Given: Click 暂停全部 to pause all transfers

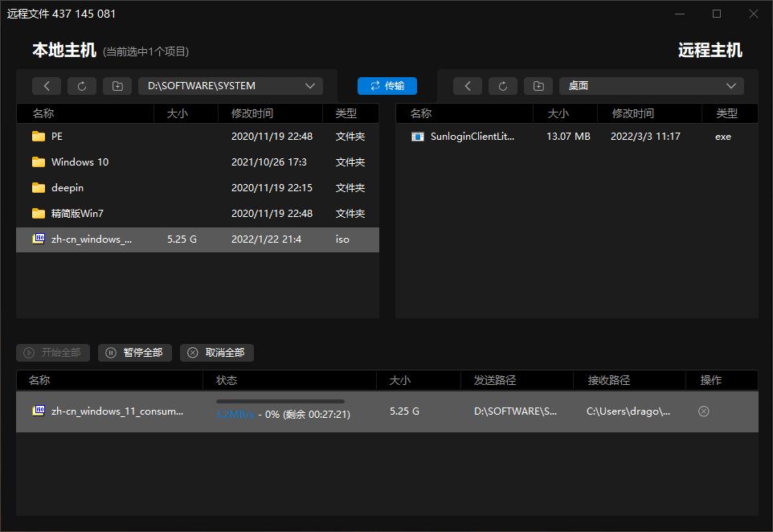Looking at the screenshot, I should (x=133, y=353).
